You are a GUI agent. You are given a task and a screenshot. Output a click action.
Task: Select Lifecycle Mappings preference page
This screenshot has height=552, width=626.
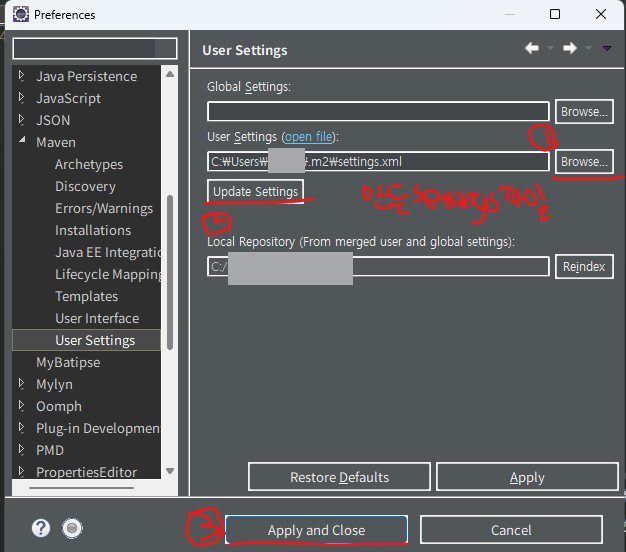108,274
